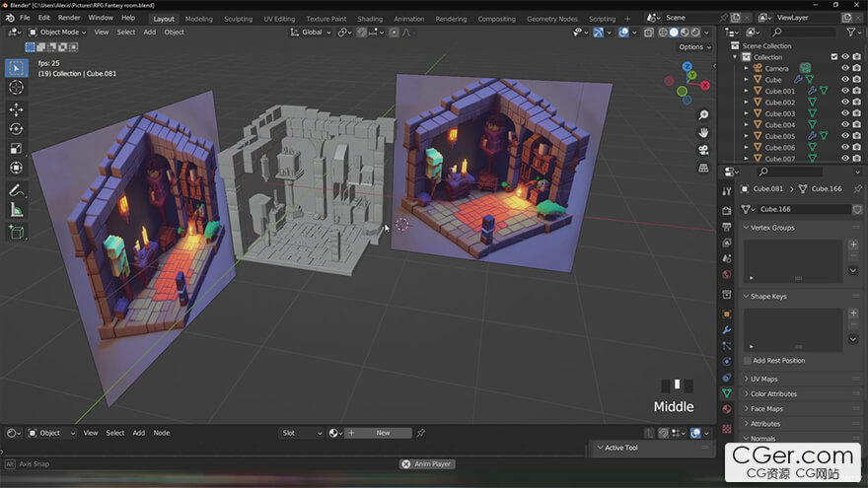Select the Move tool
The height and width of the screenshot is (488, 868).
point(16,109)
